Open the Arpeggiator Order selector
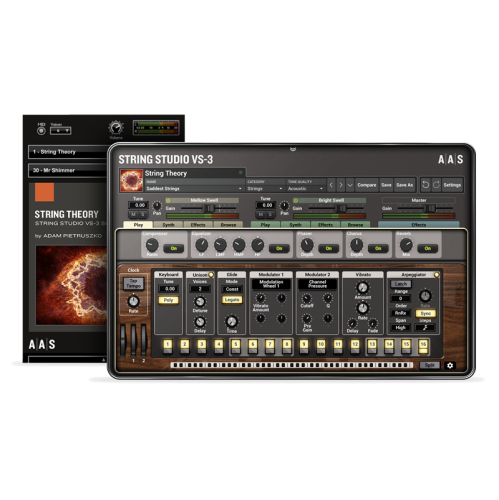Image resolution: width=499 pixels, height=500 pixels. coord(400,313)
